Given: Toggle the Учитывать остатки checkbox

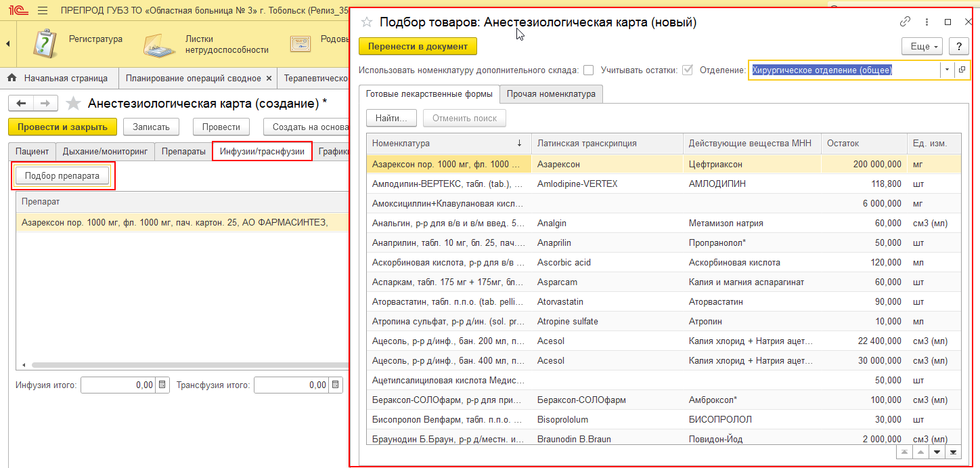Looking at the screenshot, I should [x=688, y=70].
